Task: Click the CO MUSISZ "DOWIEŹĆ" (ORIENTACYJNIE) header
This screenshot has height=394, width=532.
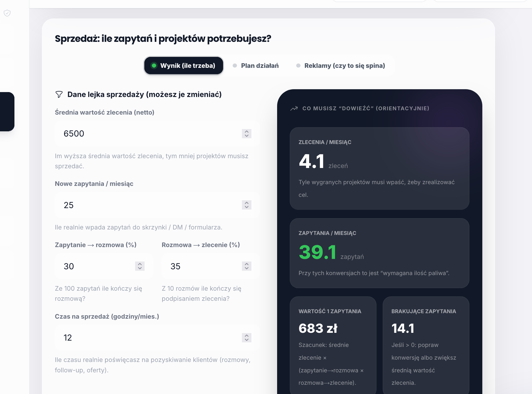Action: (x=366, y=109)
